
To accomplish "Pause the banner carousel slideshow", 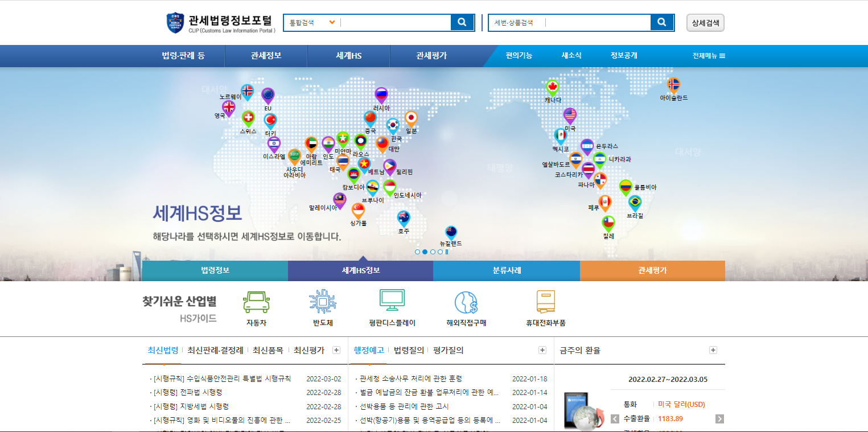I will coord(447,252).
